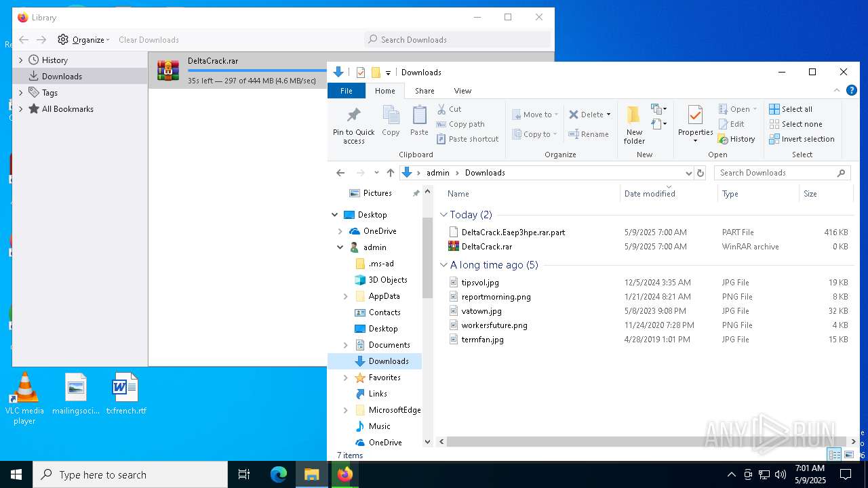Create a New folder from ribbon
This screenshot has height=488, width=868.
point(634,125)
